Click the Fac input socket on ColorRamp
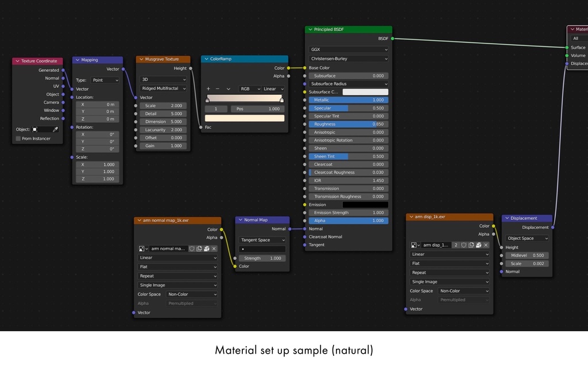 201,127
